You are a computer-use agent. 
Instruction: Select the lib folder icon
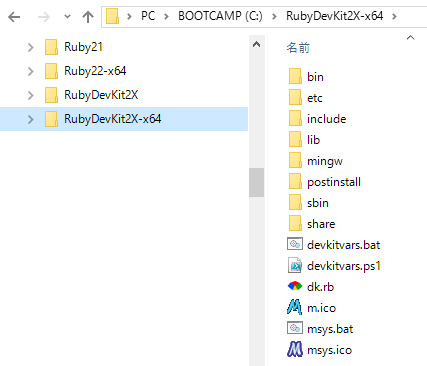click(x=295, y=140)
